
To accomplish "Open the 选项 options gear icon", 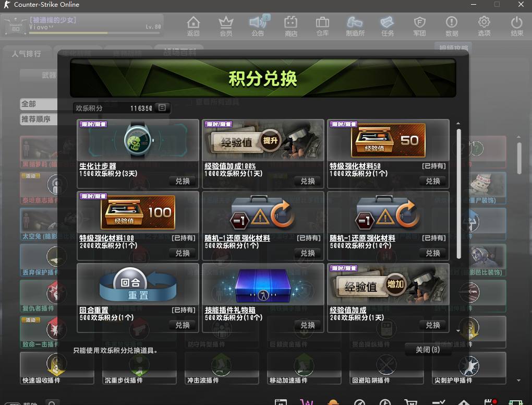I will pyautogui.click(x=484, y=26).
